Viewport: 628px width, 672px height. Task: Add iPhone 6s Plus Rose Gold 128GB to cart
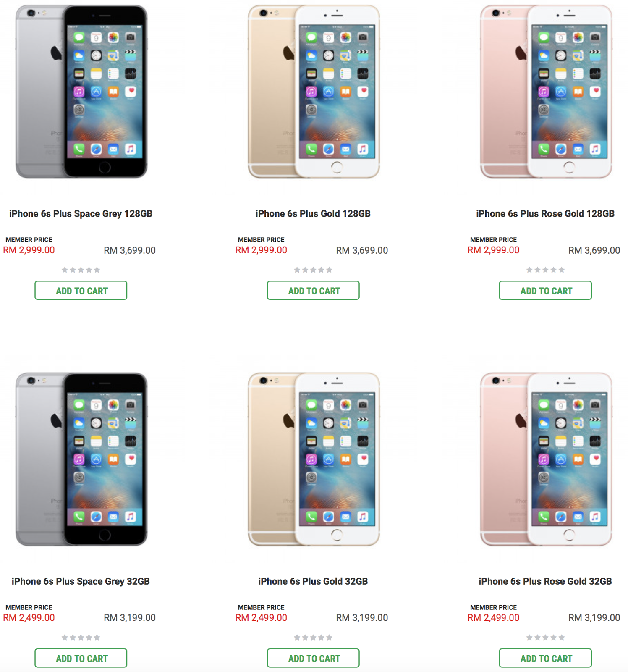point(545,290)
